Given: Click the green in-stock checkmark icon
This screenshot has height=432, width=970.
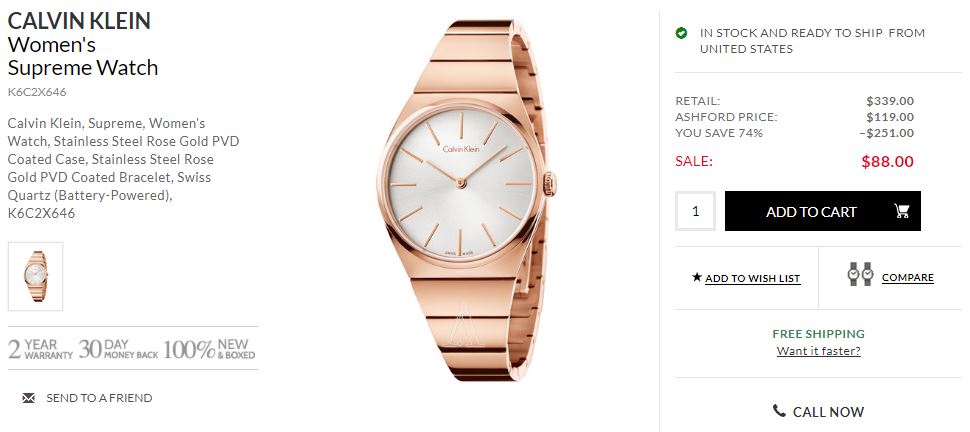Looking at the screenshot, I should (x=681, y=33).
